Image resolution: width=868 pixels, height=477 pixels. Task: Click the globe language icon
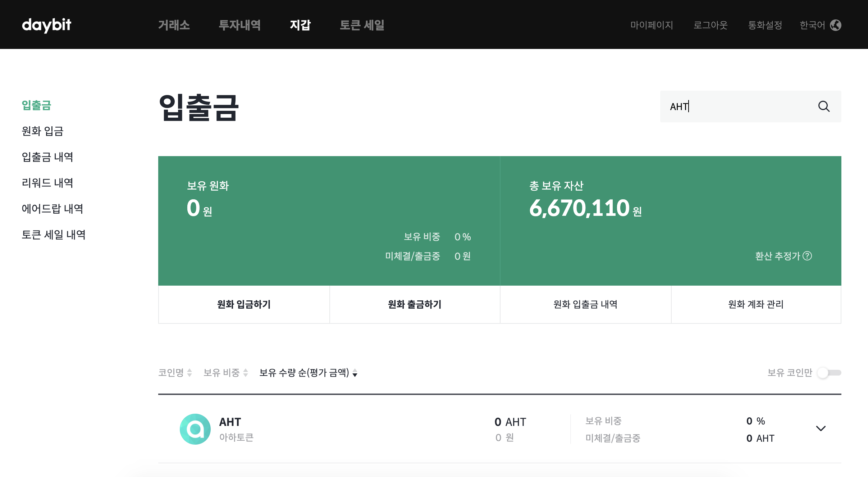(x=835, y=25)
